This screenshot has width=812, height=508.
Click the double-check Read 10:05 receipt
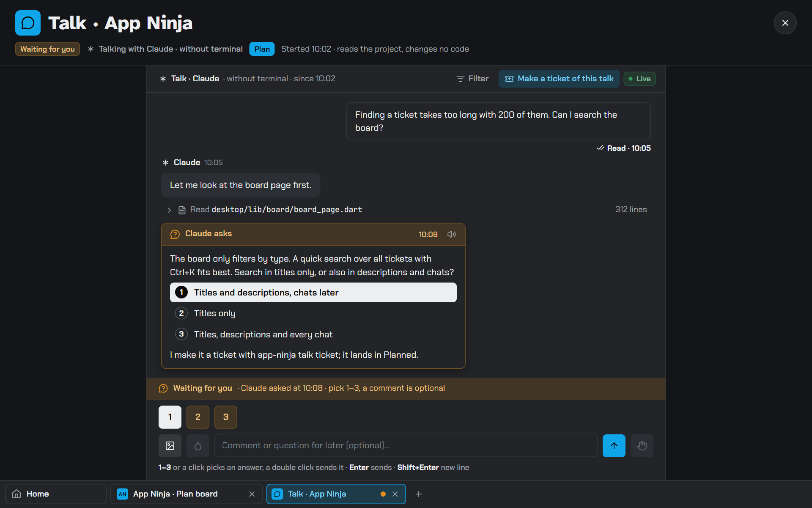624,148
